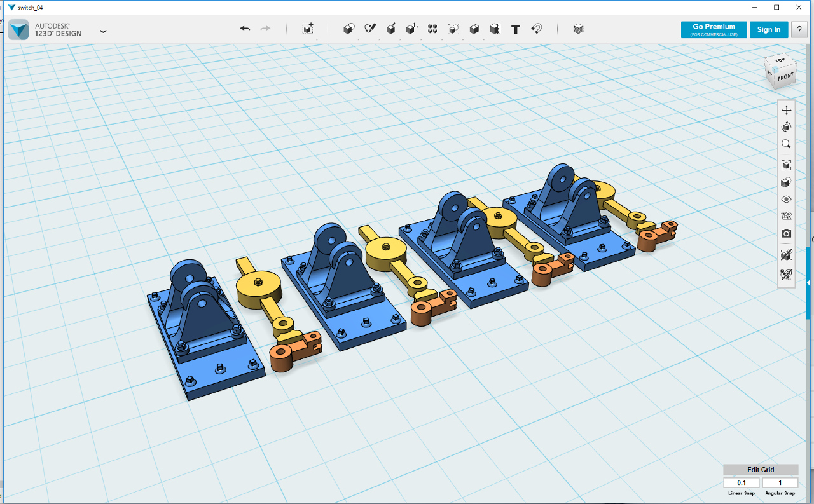Click the FRONT face of view cube
The image size is (814, 504).
pyautogui.click(x=785, y=78)
